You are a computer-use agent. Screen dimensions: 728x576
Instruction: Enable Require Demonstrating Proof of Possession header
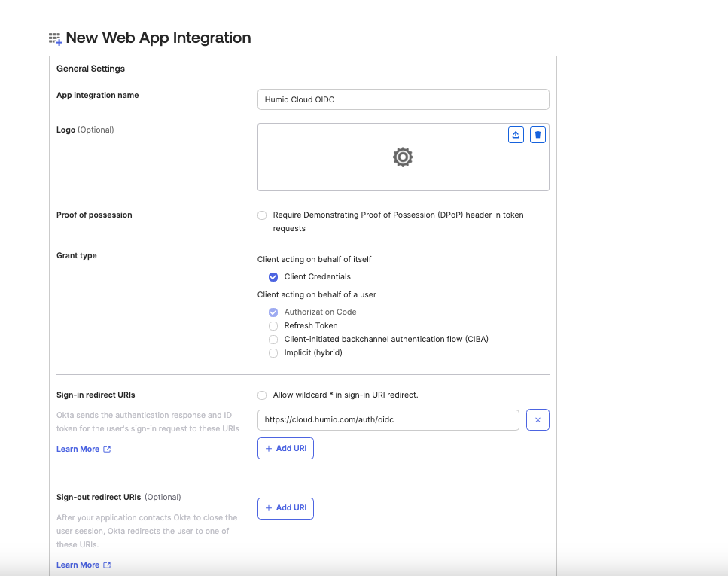tap(262, 215)
